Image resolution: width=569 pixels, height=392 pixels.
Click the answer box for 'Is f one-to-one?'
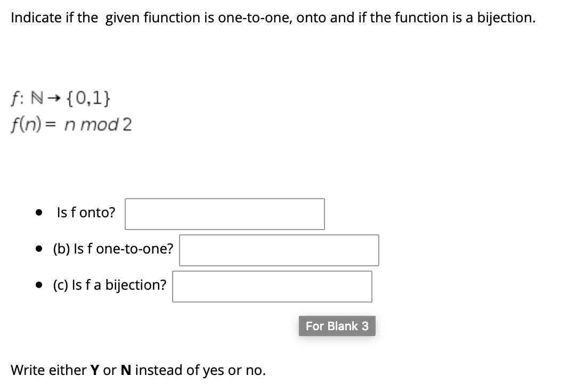[279, 250]
